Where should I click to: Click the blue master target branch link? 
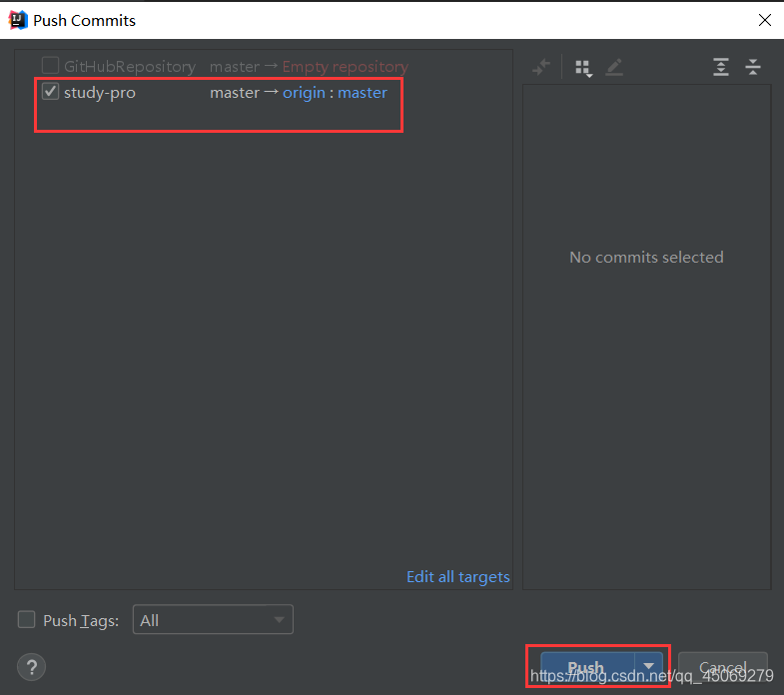(x=362, y=93)
